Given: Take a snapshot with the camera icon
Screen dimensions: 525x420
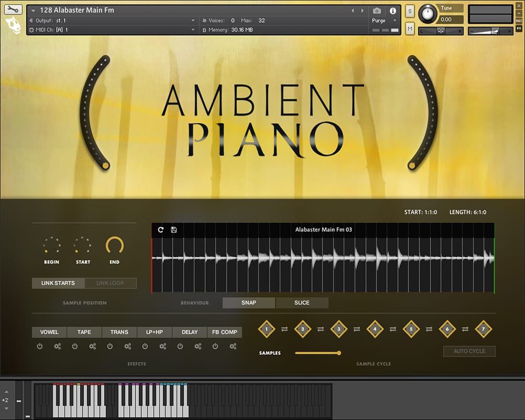Looking at the screenshot, I should (x=376, y=10).
